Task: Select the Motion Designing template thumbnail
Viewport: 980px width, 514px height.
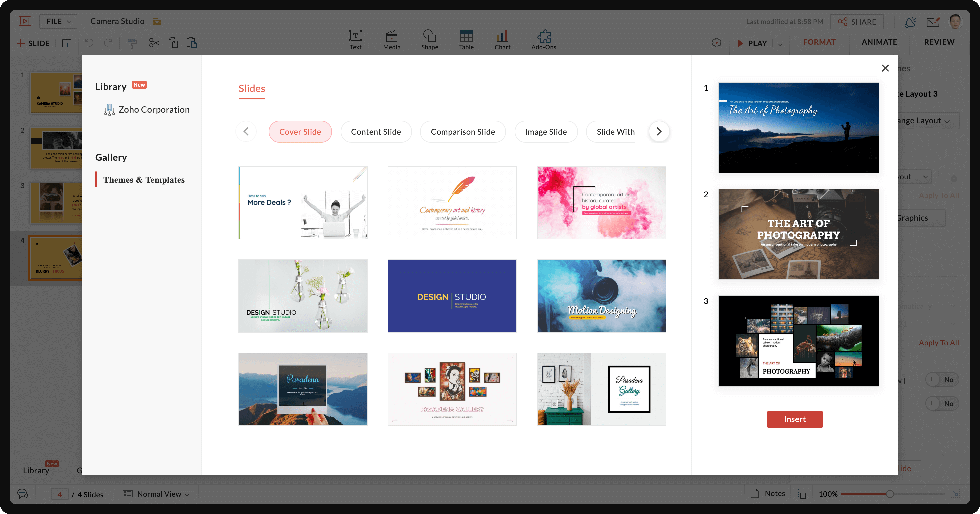Action: click(601, 296)
